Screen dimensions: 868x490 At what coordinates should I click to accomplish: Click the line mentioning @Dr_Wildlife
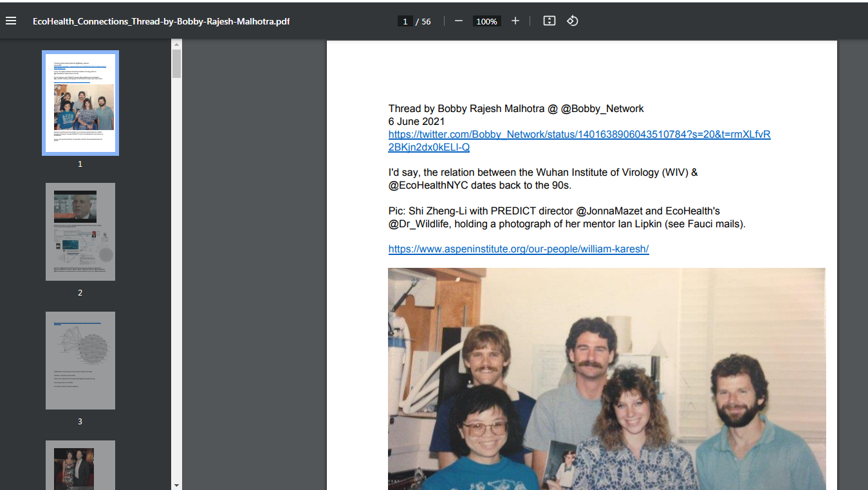pyautogui.click(x=567, y=224)
